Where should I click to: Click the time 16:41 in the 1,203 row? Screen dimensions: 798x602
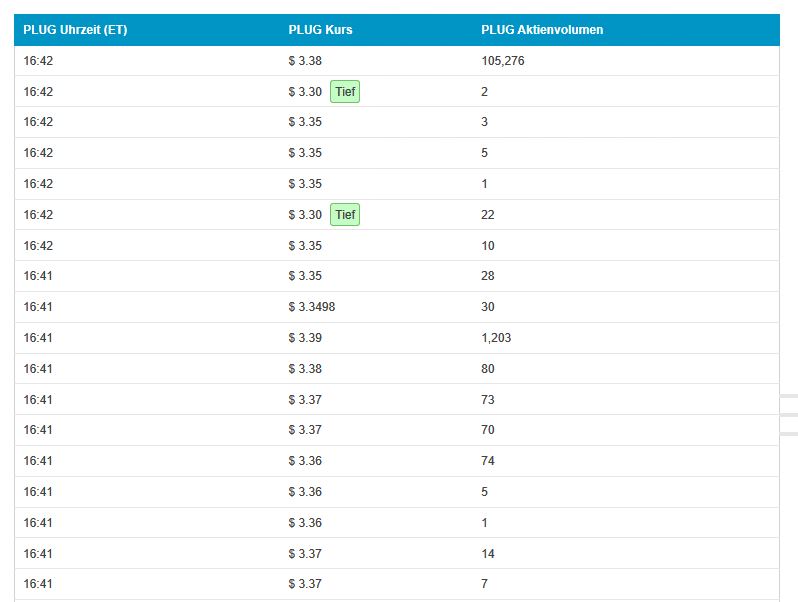coord(38,337)
